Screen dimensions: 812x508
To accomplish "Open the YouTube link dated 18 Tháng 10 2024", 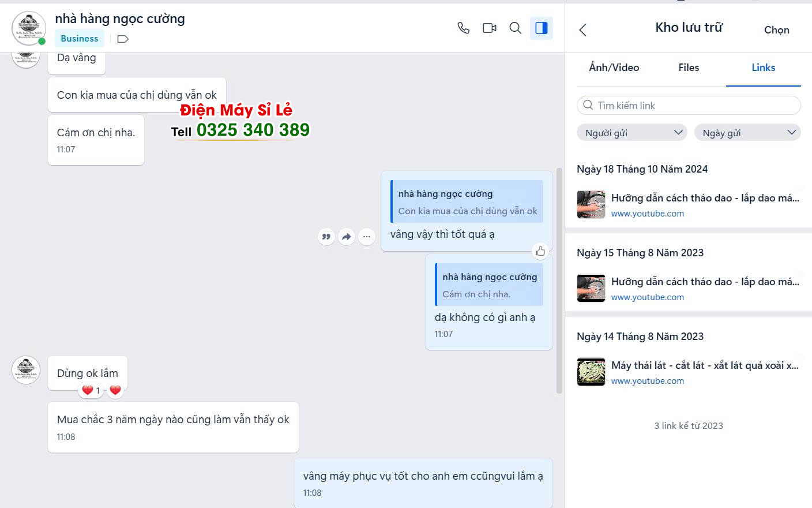I will (x=705, y=198).
